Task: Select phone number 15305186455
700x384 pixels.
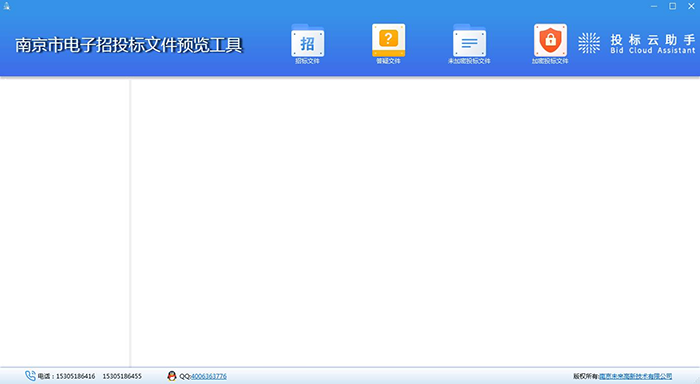Action: [122, 376]
